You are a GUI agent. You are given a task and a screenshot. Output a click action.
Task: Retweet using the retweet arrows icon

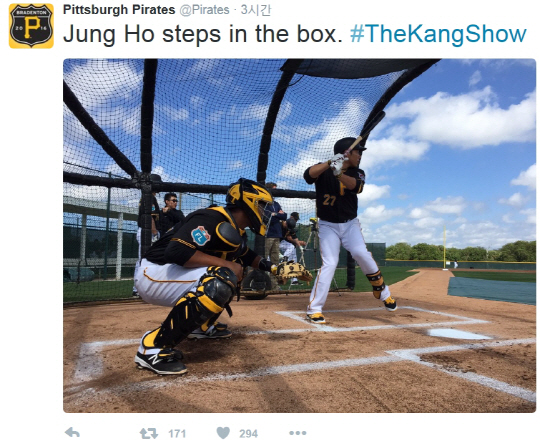coord(149,433)
